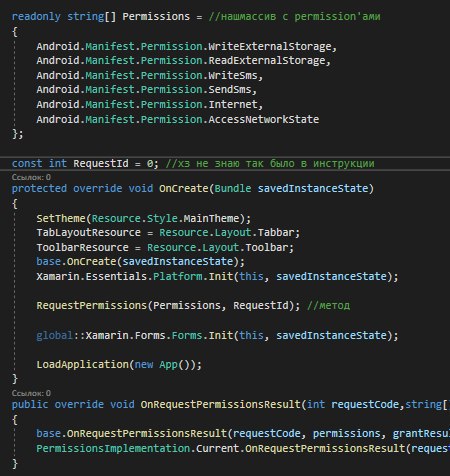Click the '//метод' comment

coord(328,305)
